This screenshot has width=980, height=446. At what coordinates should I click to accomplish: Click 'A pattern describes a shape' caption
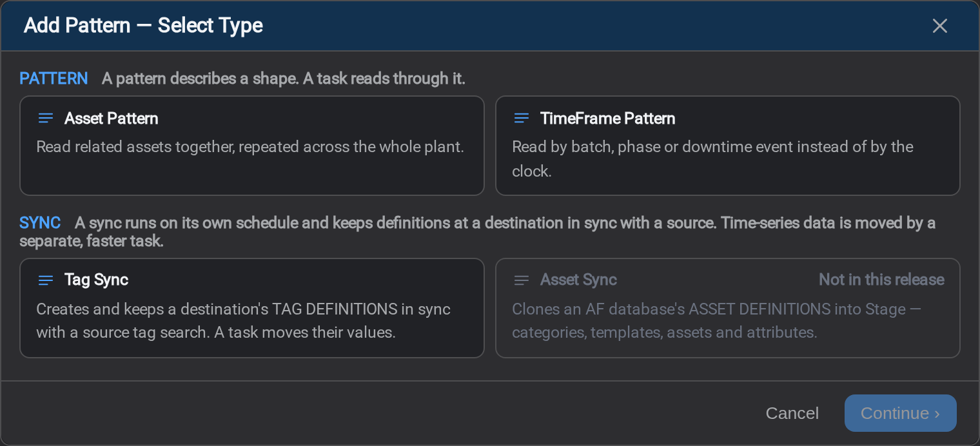click(284, 79)
